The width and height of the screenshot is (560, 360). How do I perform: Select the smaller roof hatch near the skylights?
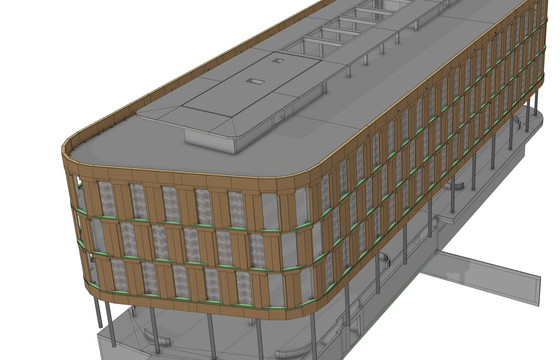278,61
